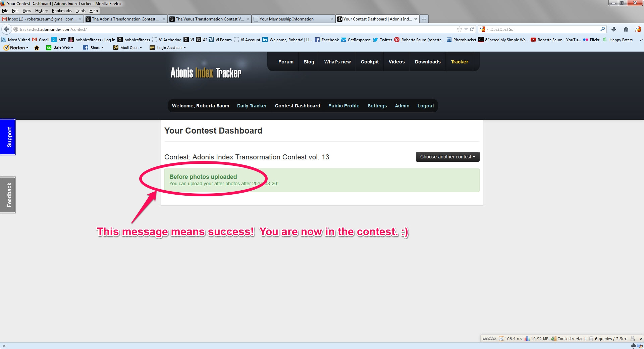Open the Roberta Saum YouTube bookmark

(x=555, y=40)
